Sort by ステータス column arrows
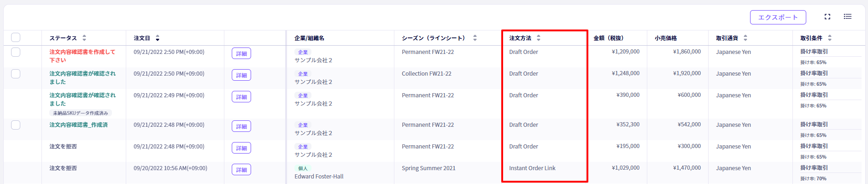This screenshot has width=868, height=184. point(84,38)
